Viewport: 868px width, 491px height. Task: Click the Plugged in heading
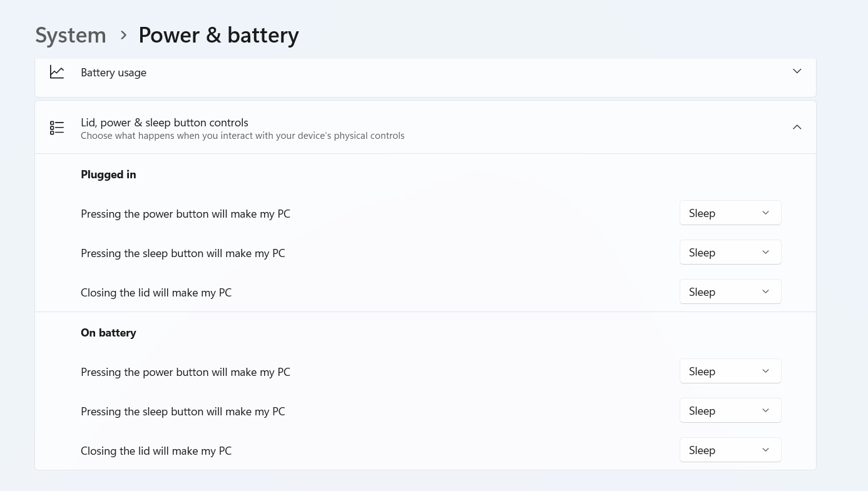[x=108, y=175]
